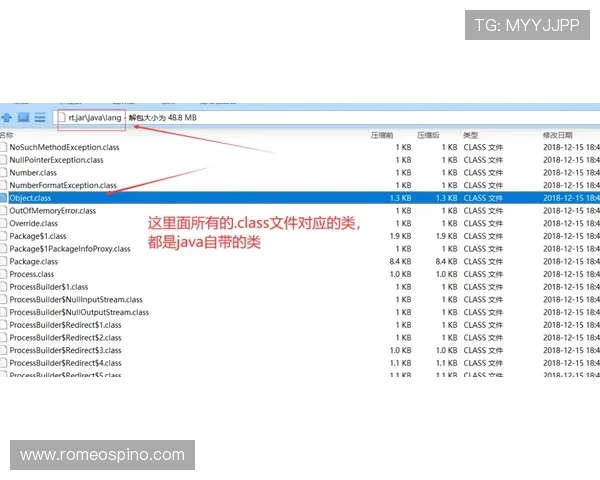Image resolution: width=600 pixels, height=480 pixels.
Task: Select Override.class file
Action: [x=34, y=224]
